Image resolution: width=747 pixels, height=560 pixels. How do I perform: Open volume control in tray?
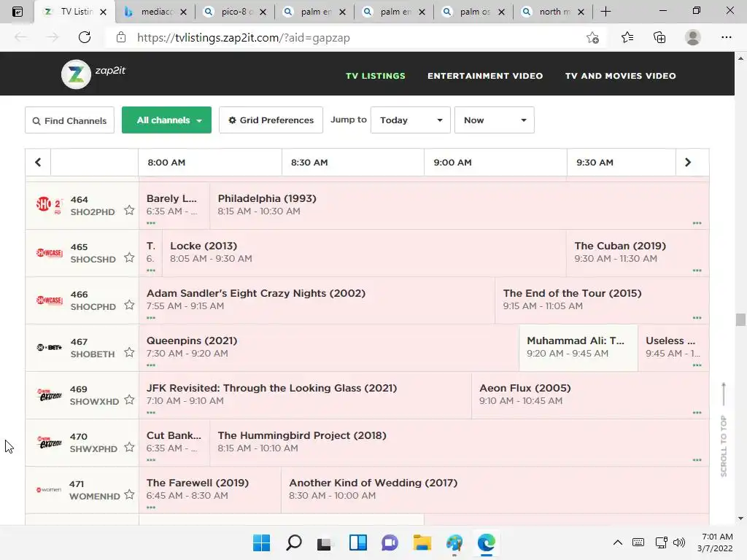click(679, 542)
